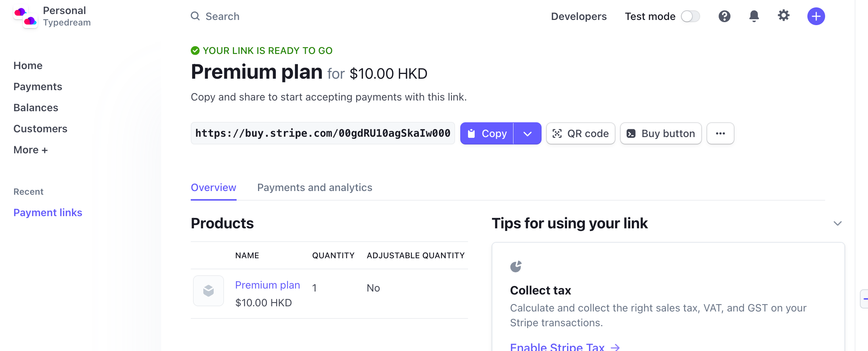Click the Collect tax heading

tap(540, 290)
